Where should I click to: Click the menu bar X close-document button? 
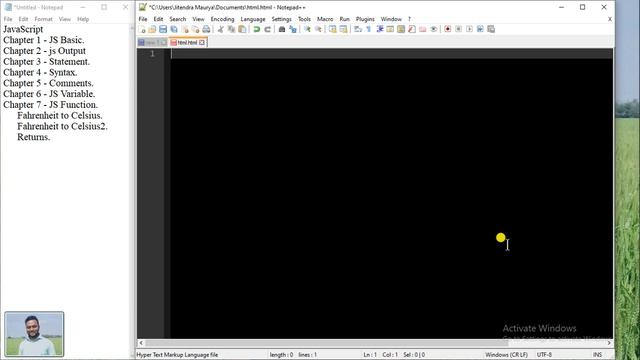click(x=610, y=19)
